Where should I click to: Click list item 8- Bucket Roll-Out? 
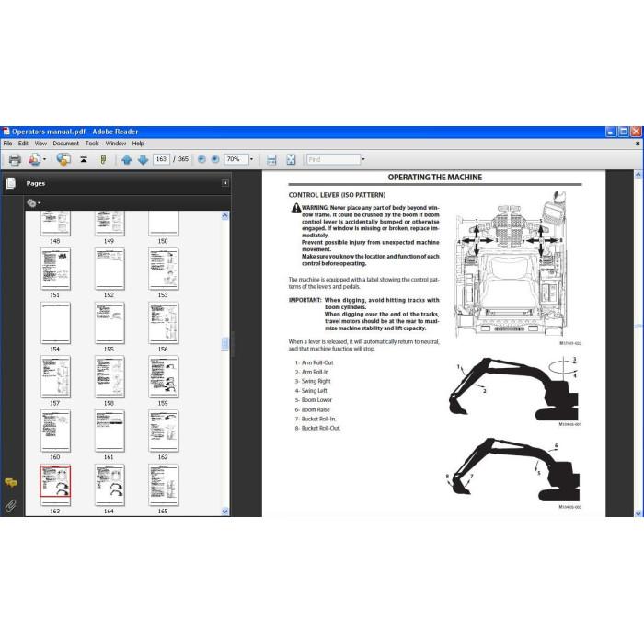pos(317,428)
